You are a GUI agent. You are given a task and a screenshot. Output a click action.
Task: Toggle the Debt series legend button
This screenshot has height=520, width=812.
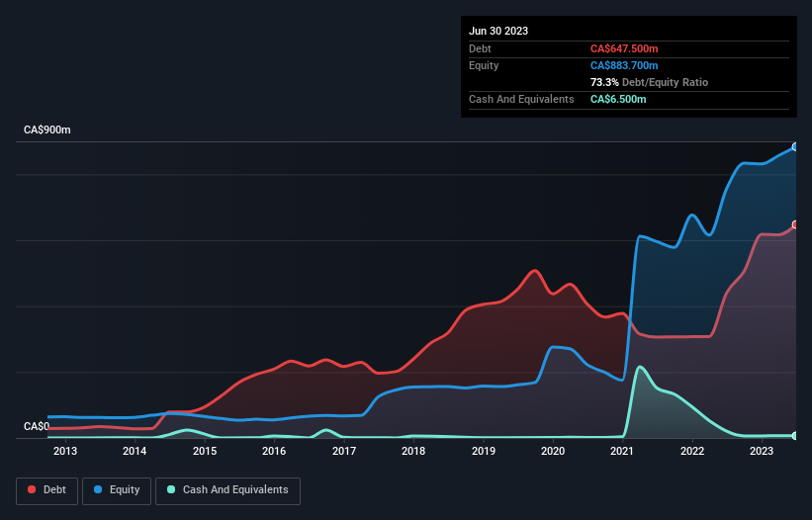[46, 490]
